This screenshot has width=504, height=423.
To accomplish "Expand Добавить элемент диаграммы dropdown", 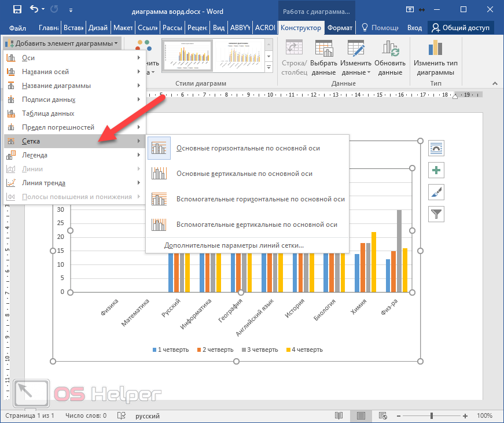I will (62, 43).
